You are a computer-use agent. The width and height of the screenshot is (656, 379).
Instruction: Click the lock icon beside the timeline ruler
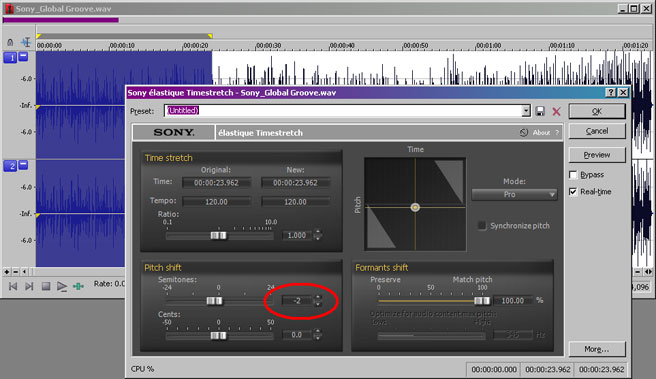point(10,42)
